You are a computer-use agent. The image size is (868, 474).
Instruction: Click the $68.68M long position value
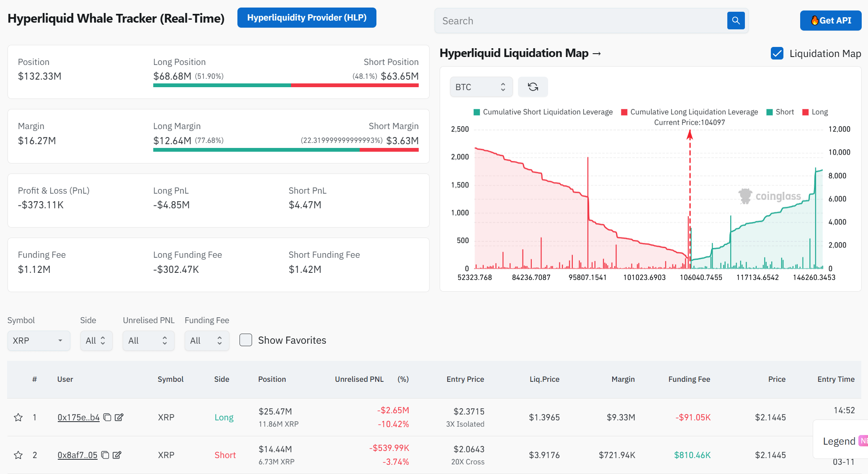click(x=172, y=76)
